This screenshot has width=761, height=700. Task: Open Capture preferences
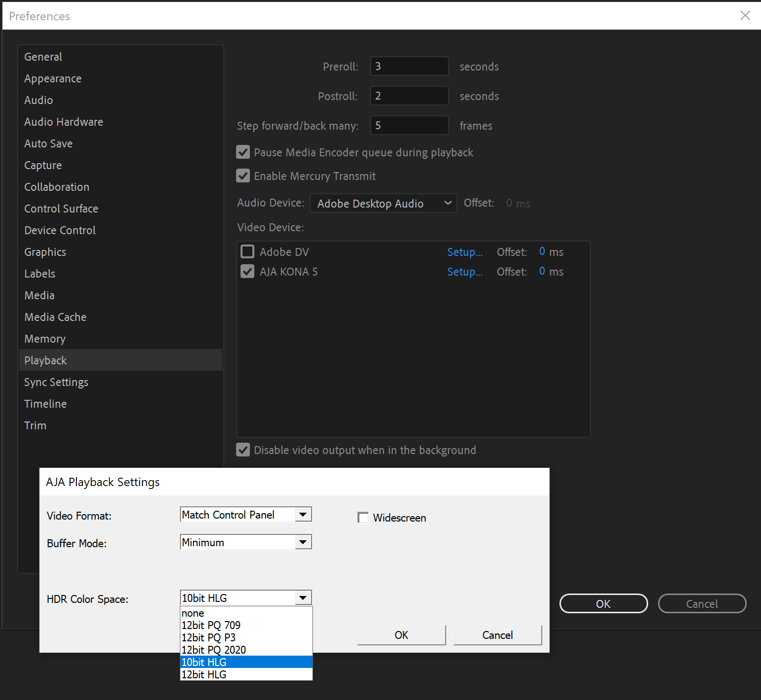pos(120,165)
